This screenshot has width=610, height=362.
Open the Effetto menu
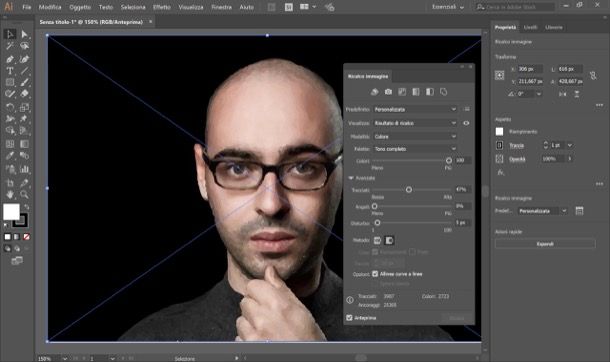pyautogui.click(x=161, y=7)
